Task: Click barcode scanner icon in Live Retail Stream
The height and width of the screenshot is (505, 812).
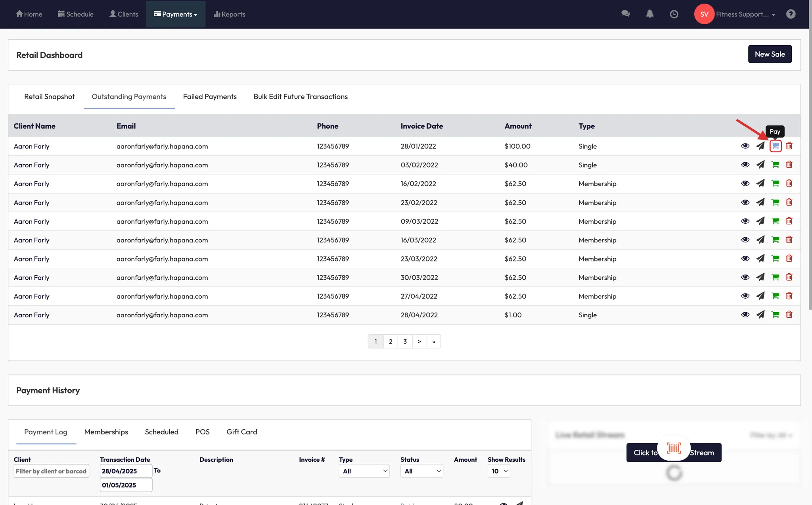Action: [674, 448]
